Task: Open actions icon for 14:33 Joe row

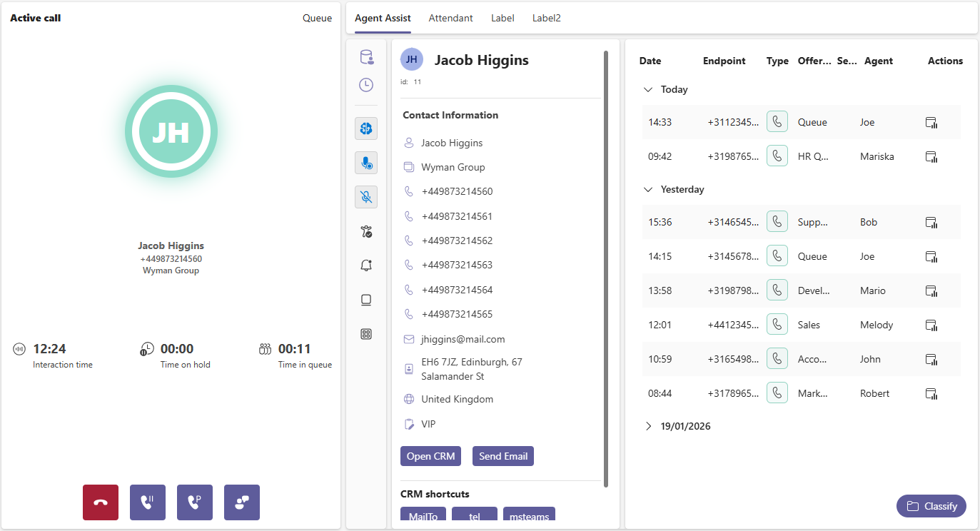Action: pyautogui.click(x=931, y=123)
